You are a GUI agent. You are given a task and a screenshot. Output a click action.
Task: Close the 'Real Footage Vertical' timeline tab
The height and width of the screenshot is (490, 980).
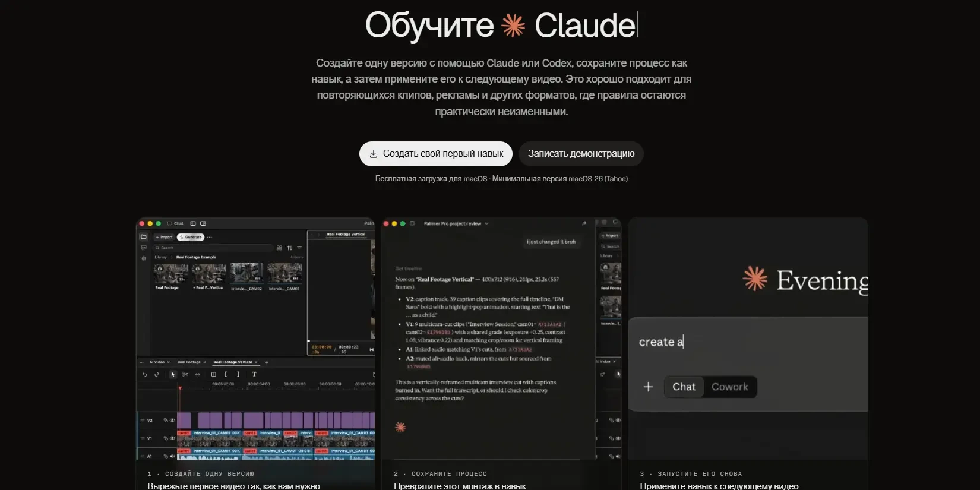(256, 362)
